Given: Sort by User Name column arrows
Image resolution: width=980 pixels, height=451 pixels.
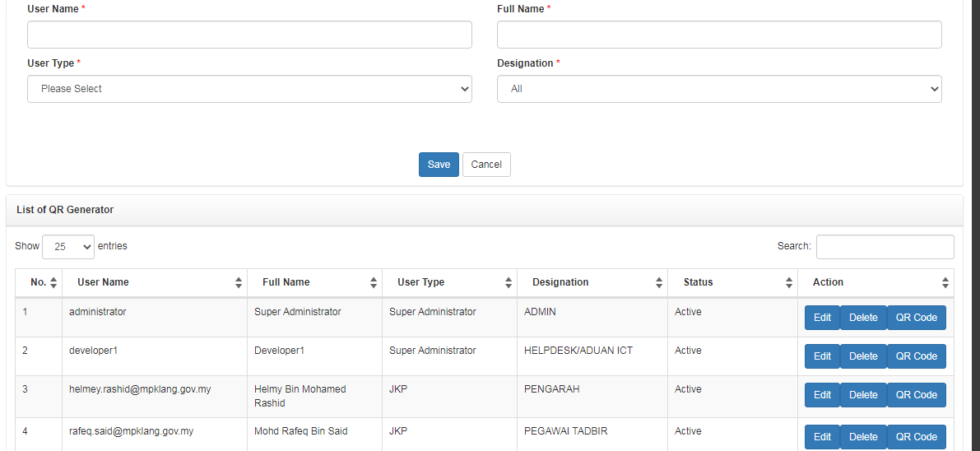Looking at the screenshot, I should click(239, 282).
